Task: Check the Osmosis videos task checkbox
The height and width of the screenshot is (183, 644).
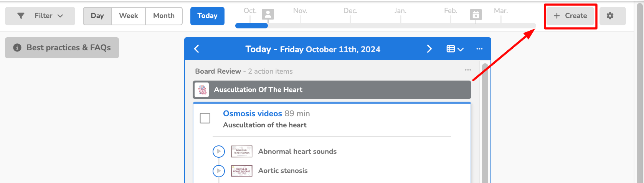Action: tap(205, 118)
